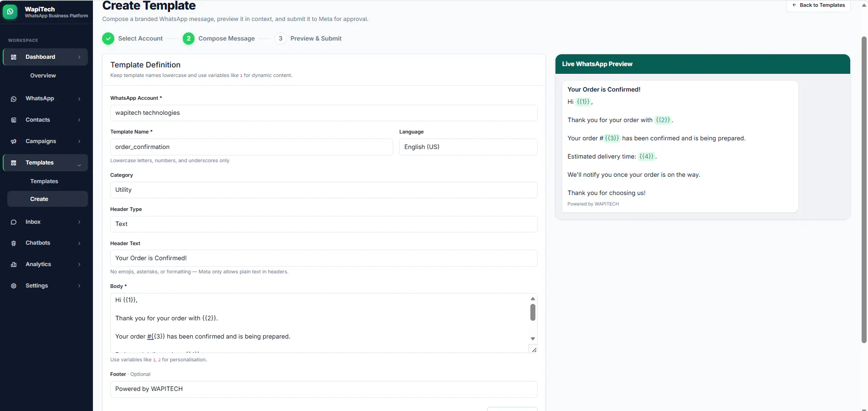Open the WhatsApp sidebar item
The width and height of the screenshot is (868, 411).
click(45, 98)
